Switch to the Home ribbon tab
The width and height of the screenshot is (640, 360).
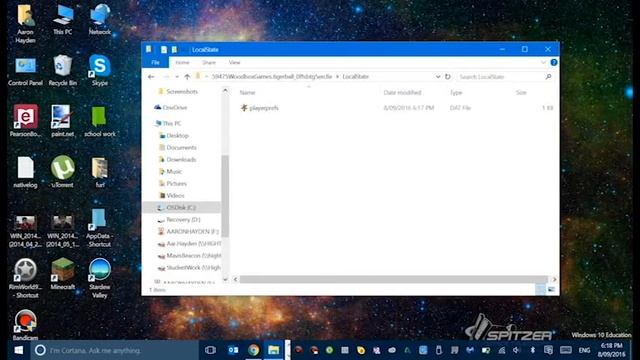coord(182,62)
